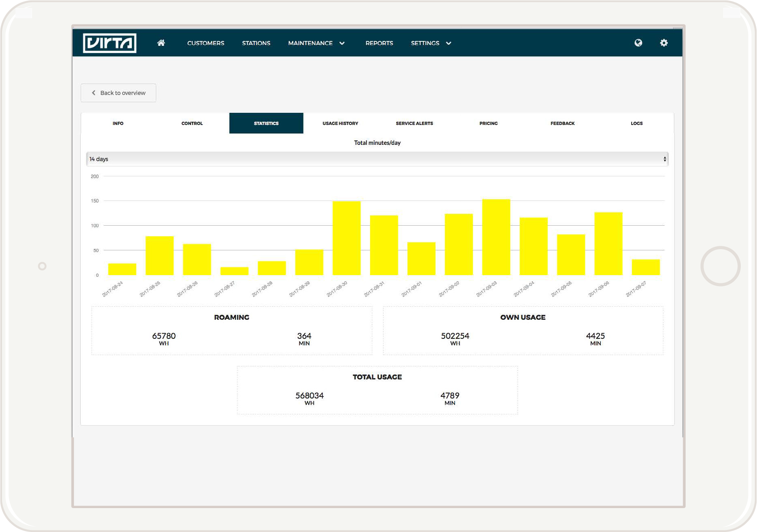This screenshot has height=532, width=757.
Task: Open the Usage History tab
Action: pos(340,123)
